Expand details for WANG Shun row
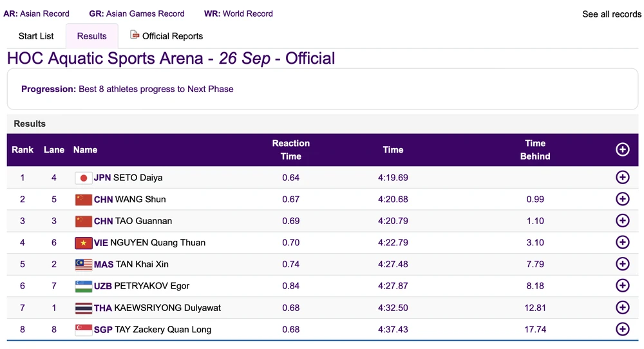The width and height of the screenshot is (644, 349). 622,199
